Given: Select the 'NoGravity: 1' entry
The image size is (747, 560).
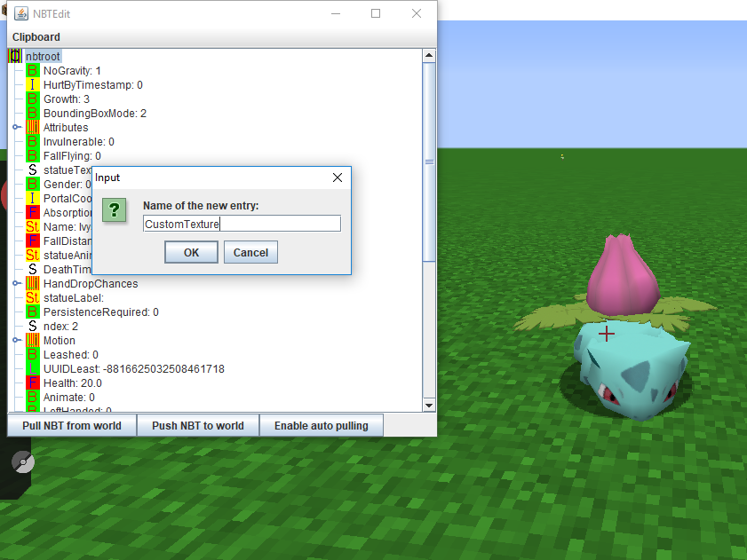Looking at the screenshot, I should click(x=73, y=70).
